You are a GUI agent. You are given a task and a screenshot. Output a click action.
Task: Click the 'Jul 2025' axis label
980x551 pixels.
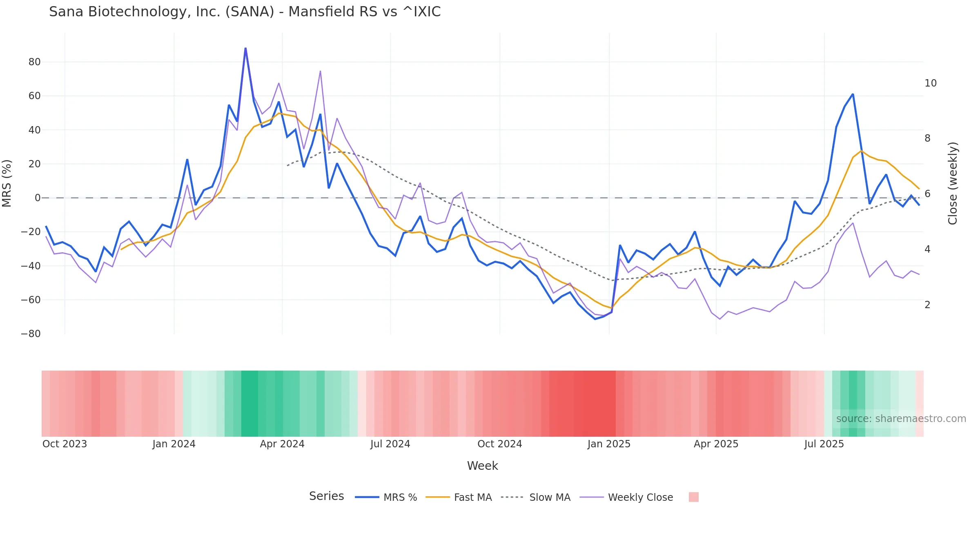coord(824,444)
